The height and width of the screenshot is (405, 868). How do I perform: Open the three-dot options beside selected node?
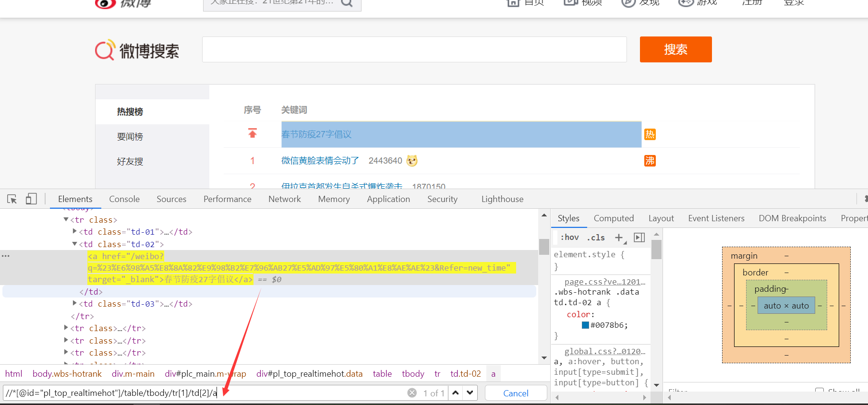(6, 256)
